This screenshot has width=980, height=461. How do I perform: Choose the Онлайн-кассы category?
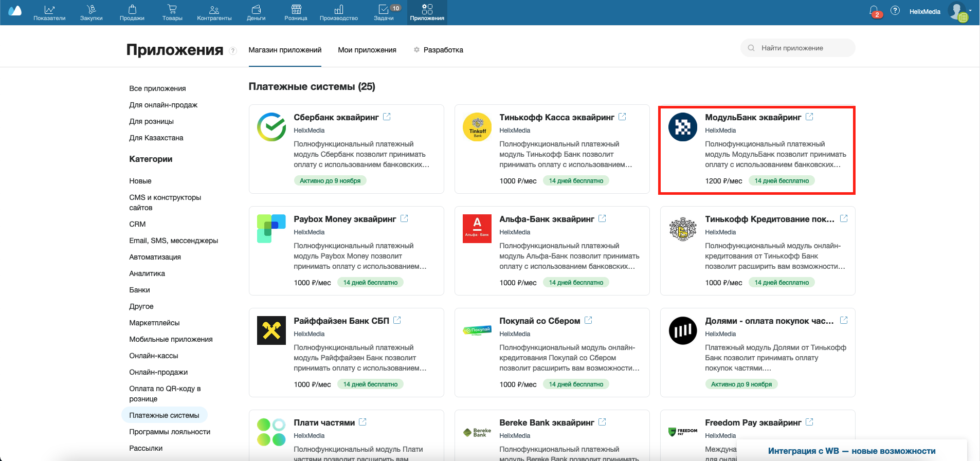click(x=154, y=356)
